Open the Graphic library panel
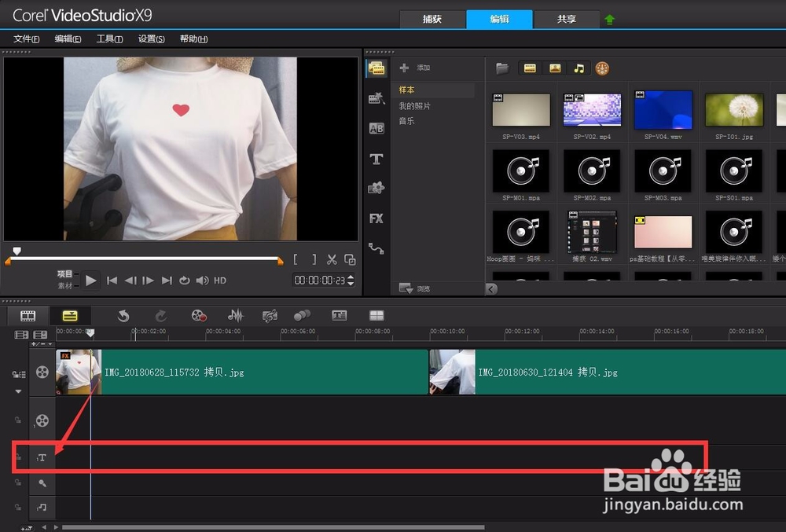Image resolution: width=786 pixels, height=532 pixels. 376,189
